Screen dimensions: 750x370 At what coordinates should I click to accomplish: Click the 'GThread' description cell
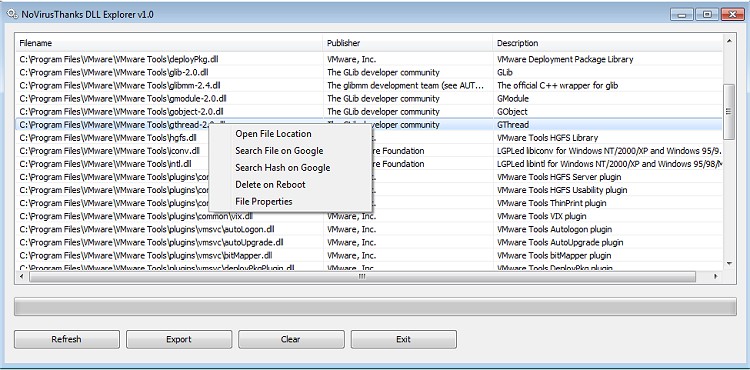(513, 125)
